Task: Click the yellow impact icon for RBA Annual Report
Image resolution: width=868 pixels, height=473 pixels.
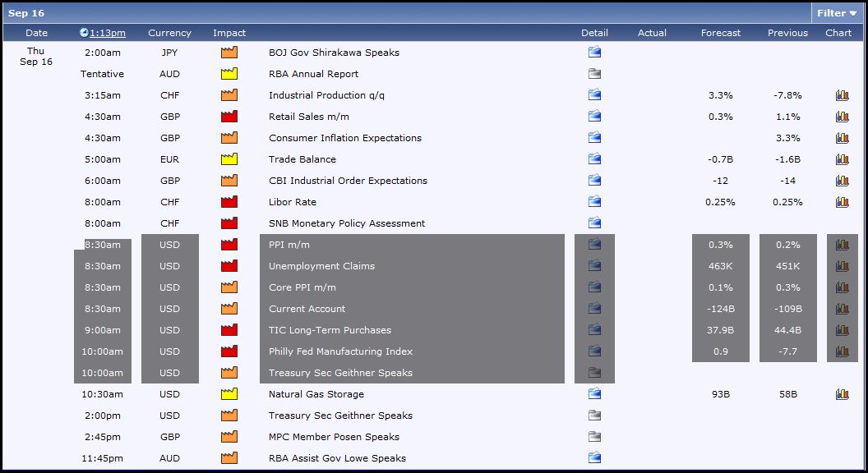Action: [x=229, y=73]
